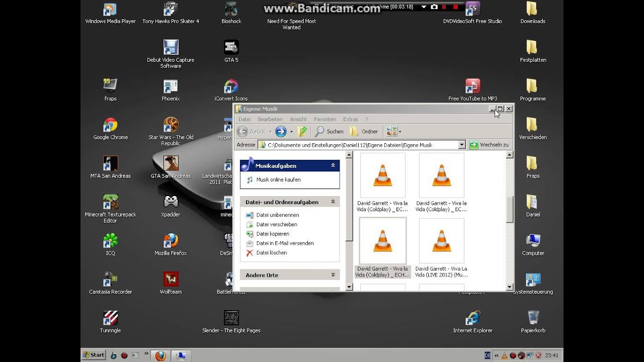Viewport: 644px width, 362px height.
Task: Open the Ansicht menu
Action: coord(298,119)
